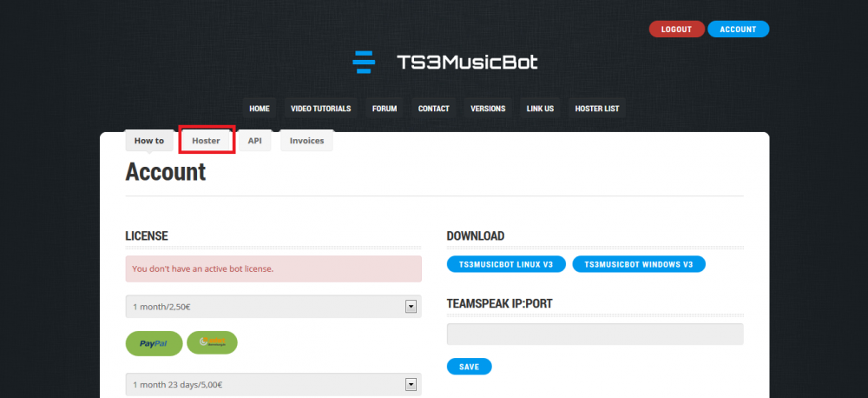Go to HOME in navigation menu
This screenshot has width=868, height=398.
tap(259, 109)
